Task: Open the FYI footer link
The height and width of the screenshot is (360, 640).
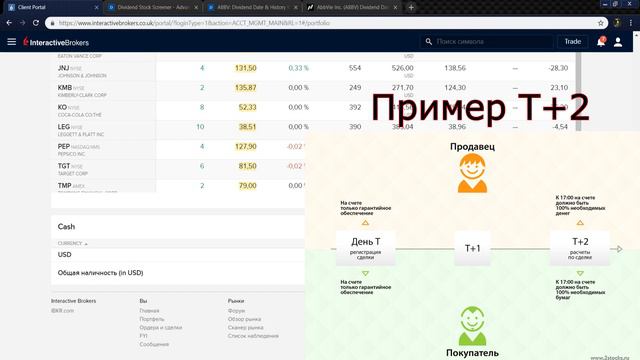Action: point(143,336)
